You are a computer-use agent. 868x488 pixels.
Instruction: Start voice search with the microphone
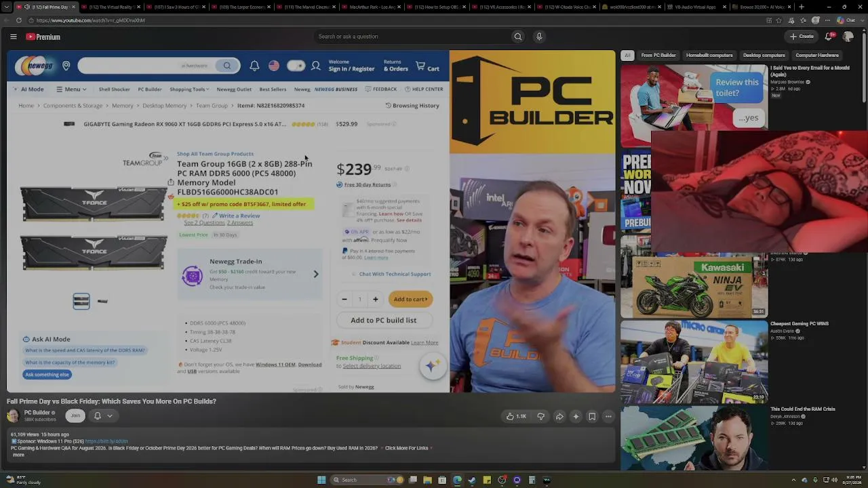click(539, 37)
